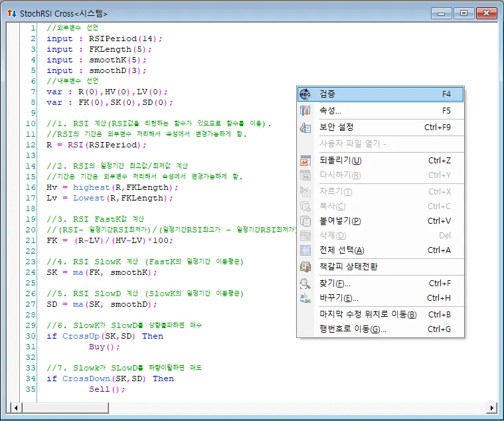This screenshot has width=504, height=421.
Task: Open 바꾸기(E)... menu entry
Action: (380, 298)
